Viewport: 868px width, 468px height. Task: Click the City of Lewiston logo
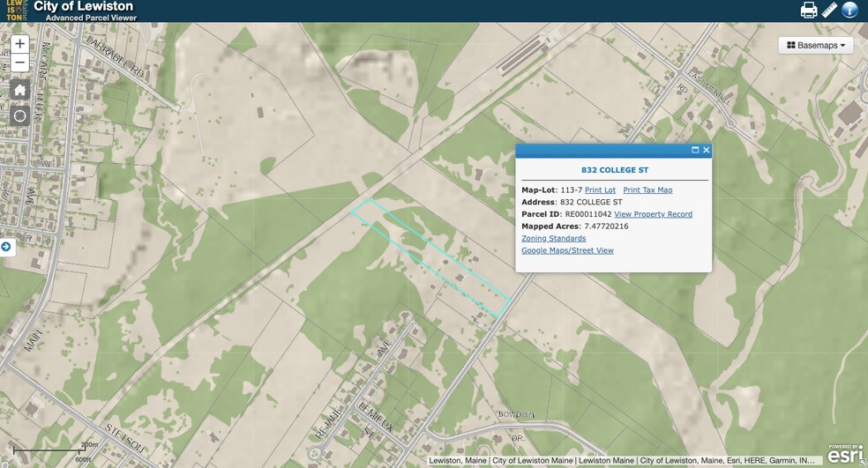(16, 11)
